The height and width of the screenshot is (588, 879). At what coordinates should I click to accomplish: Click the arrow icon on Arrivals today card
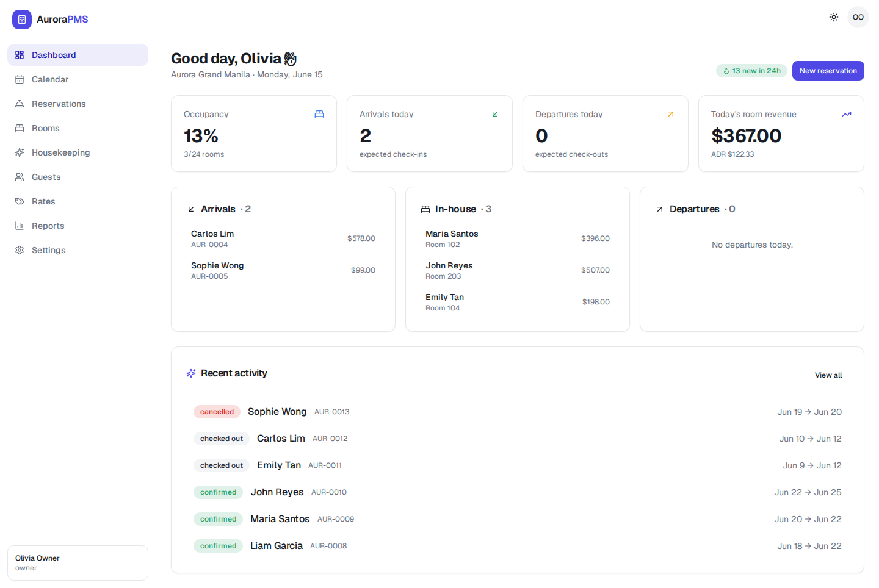tap(495, 114)
